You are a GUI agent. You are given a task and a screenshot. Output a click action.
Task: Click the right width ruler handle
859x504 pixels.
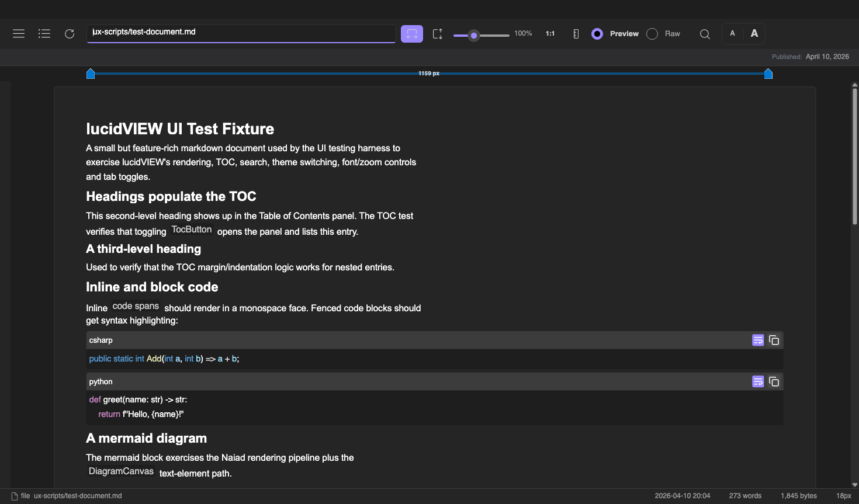coord(768,74)
